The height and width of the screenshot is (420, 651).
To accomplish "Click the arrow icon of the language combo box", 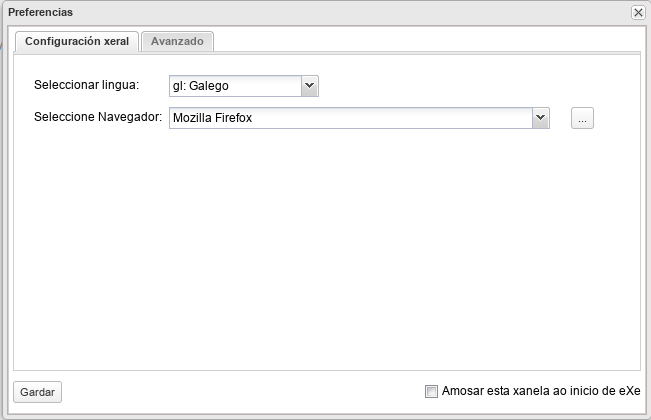I will 310,86.
